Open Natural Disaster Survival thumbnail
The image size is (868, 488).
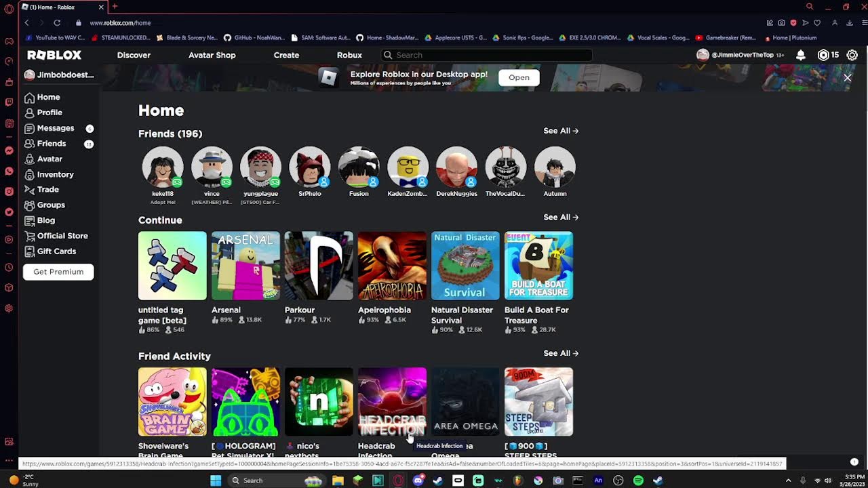(x=465, y=266)
